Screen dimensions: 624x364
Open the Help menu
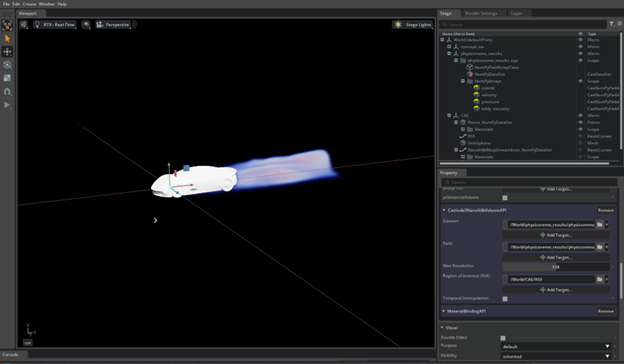pyautogui.click(x=62, y=4)
